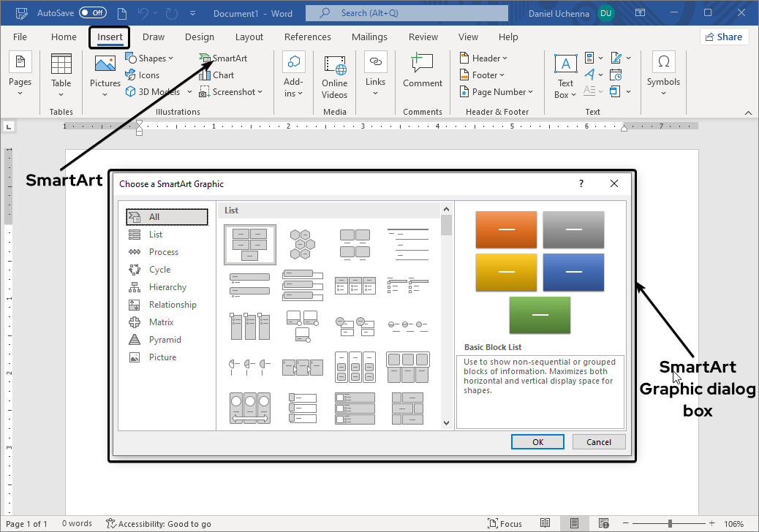Open the Pictures insert button
759x532 pixels.
[105, 73]
